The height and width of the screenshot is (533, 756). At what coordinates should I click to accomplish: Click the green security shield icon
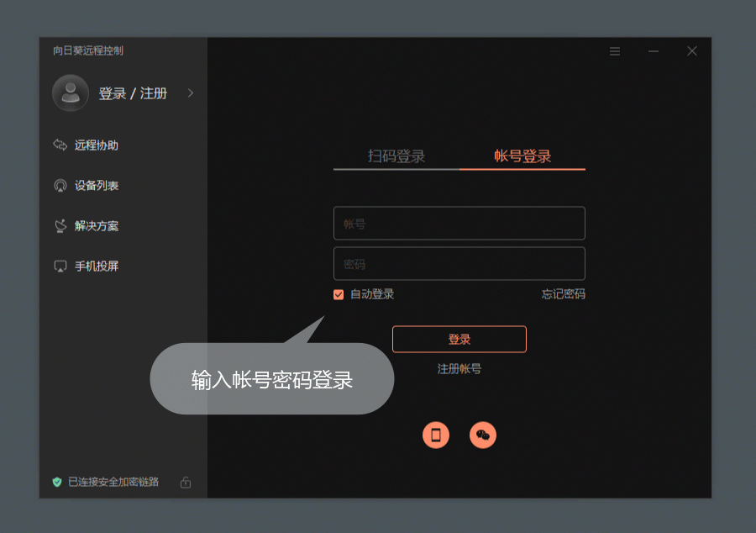tap(57, 482)
